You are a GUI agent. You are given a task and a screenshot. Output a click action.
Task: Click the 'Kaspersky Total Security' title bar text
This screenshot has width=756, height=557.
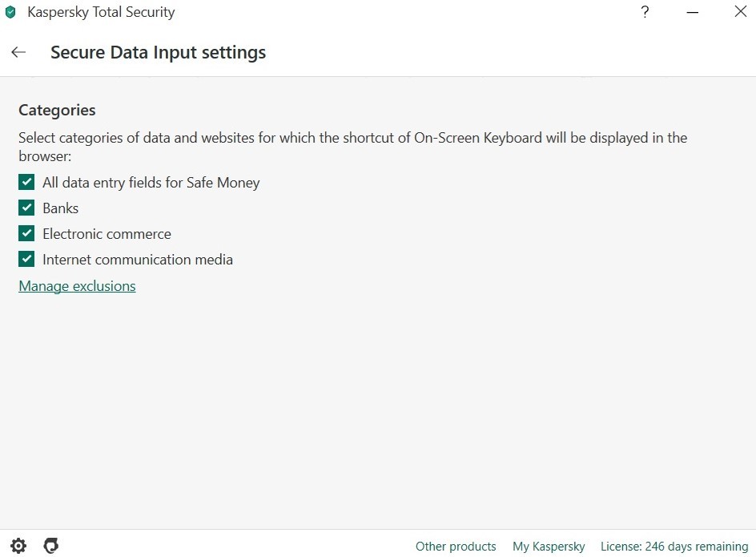coord(101,12)
